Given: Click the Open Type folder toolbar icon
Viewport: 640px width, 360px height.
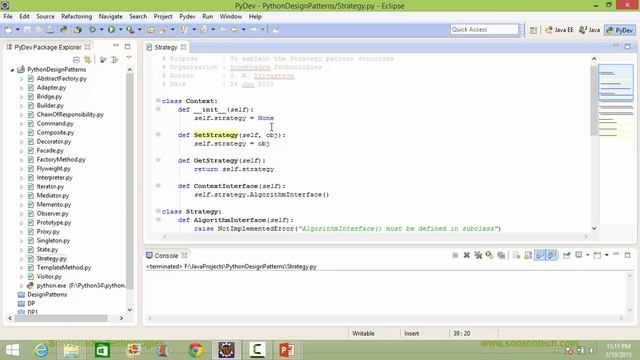Looking at the screenshot, I should pos(151,29).
